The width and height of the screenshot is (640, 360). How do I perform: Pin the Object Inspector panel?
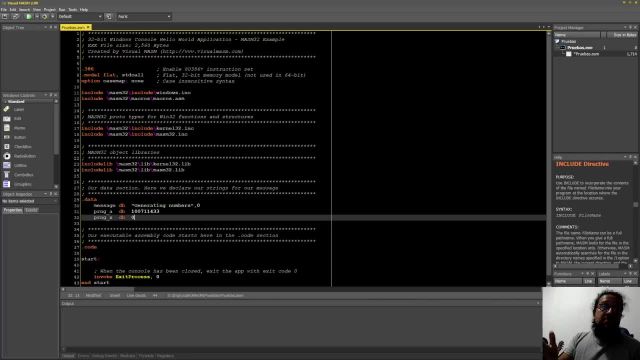[x=51, y=194]
